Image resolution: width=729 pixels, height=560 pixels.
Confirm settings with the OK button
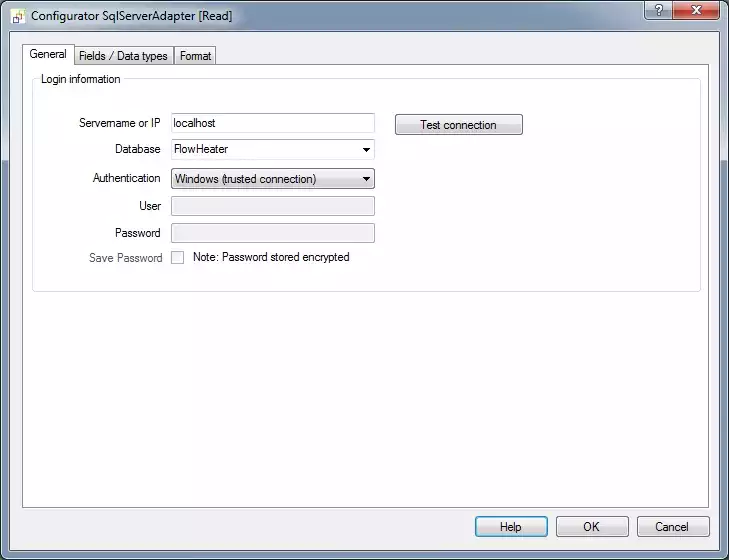click(x=592, y=527)
